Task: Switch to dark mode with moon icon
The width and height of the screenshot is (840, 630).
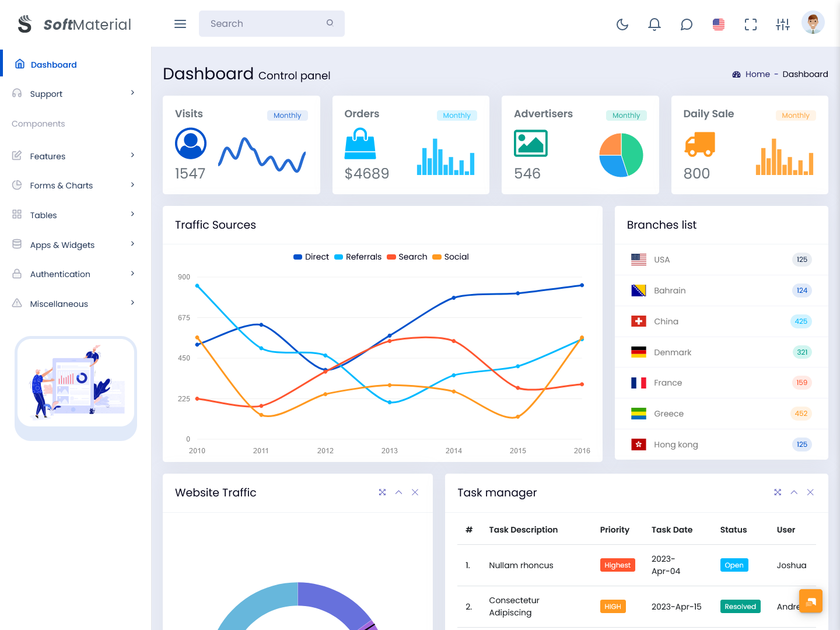Action: click(622, 24)
